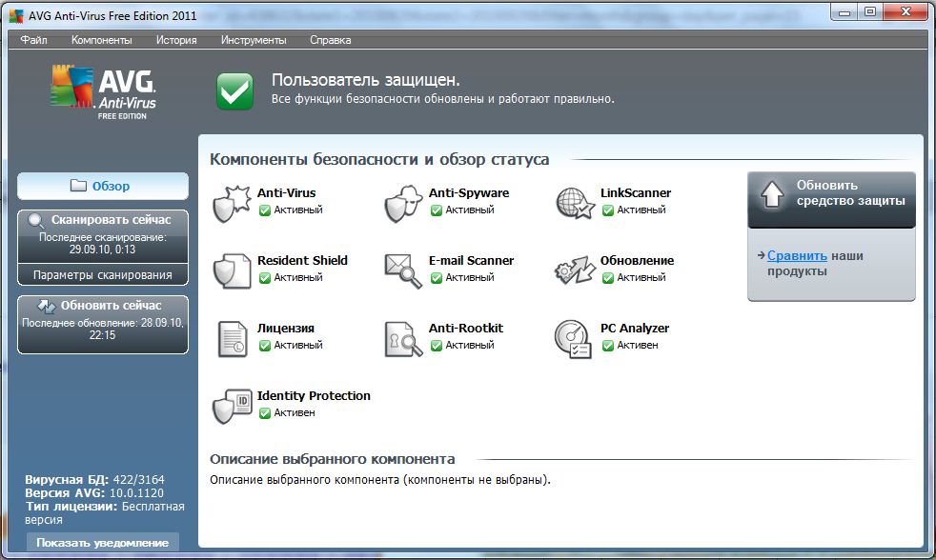This screenshot has height=560, width=936.
Task: Open the Файл menu
Action: click(33, 40)
